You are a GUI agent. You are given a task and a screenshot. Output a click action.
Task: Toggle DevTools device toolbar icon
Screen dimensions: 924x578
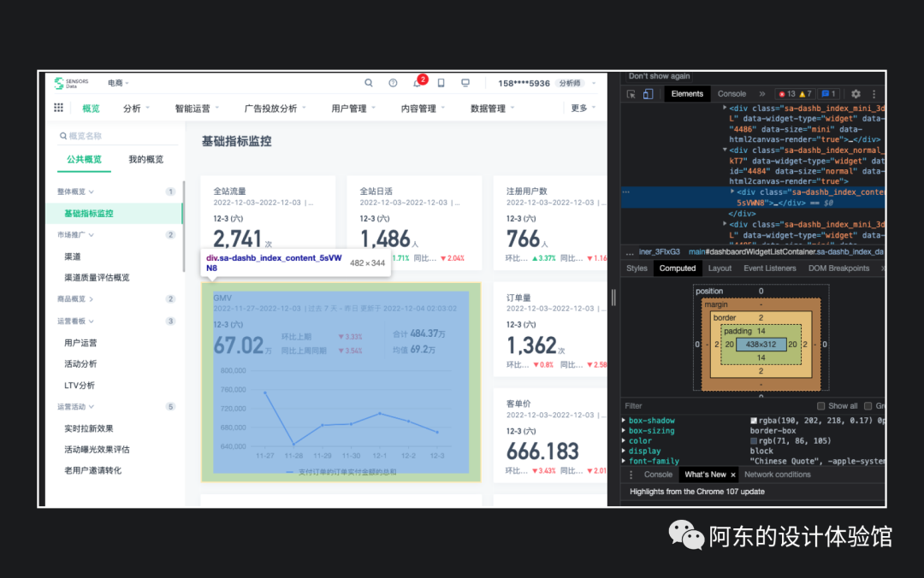(648, 94)
